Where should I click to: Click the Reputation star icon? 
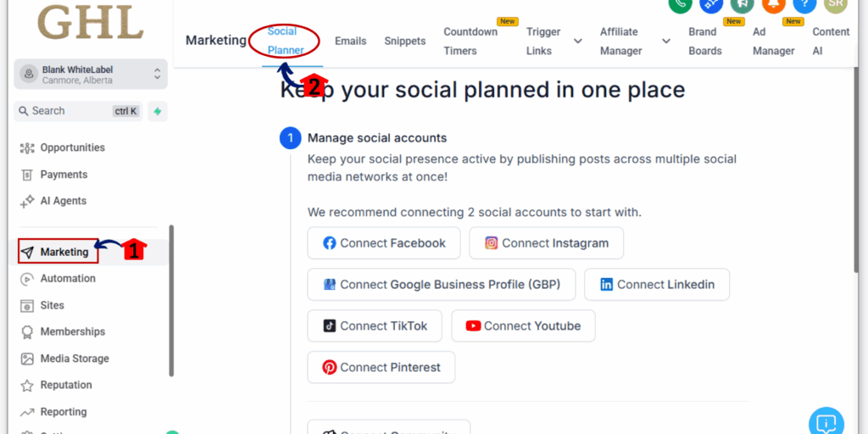(27, 385)
